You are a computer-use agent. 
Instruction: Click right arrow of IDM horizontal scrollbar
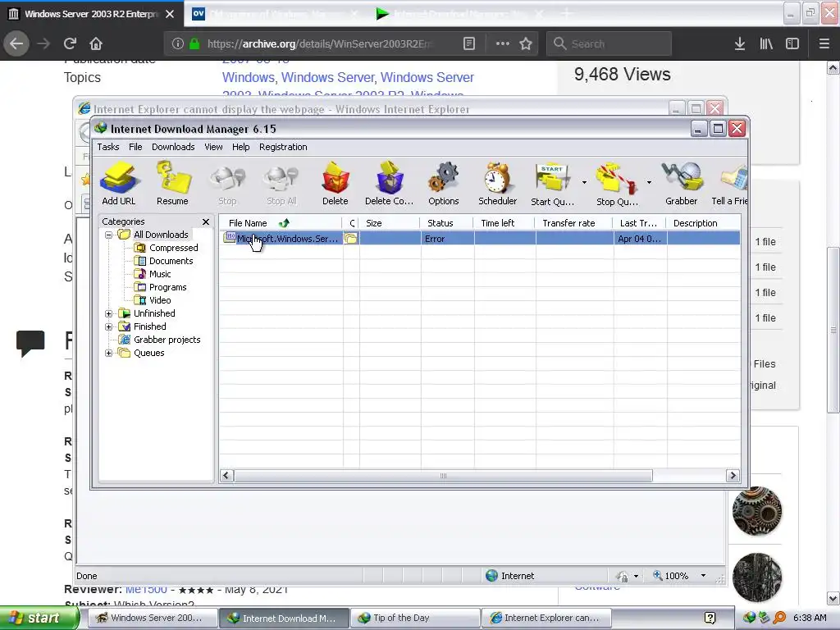tap(733, 476)
